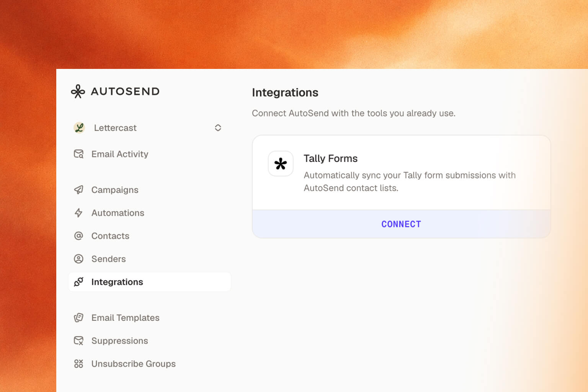Image resolution: width=588 pixels, height=392 pixels.
Task: Click the Campaigns paper plane icon
Action: (x=78, y=190)
